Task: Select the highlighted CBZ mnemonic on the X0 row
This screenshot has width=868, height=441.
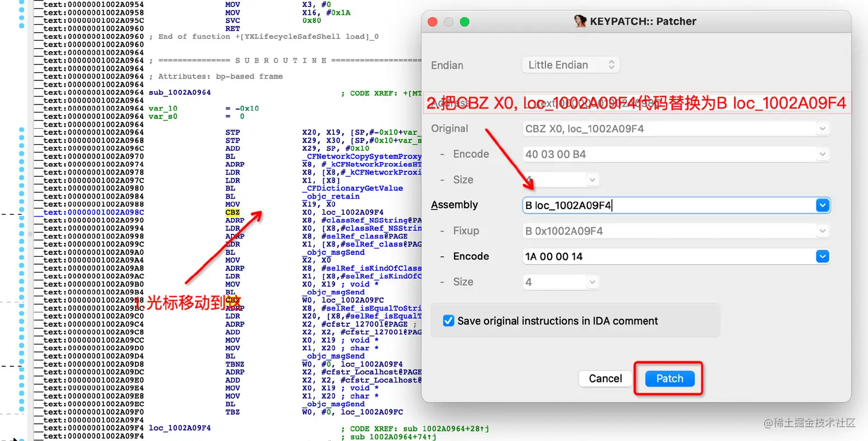Action: click(232, 212)
